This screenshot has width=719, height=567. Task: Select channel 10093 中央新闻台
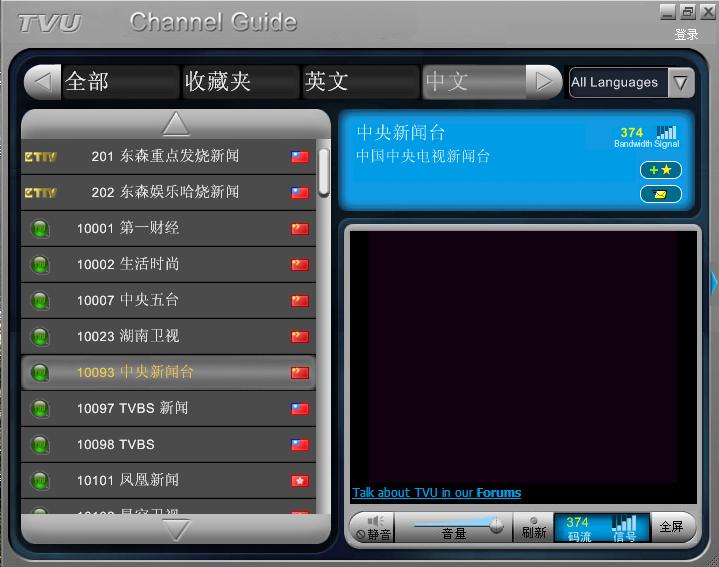pyautogui.click(x=168, y=372)
